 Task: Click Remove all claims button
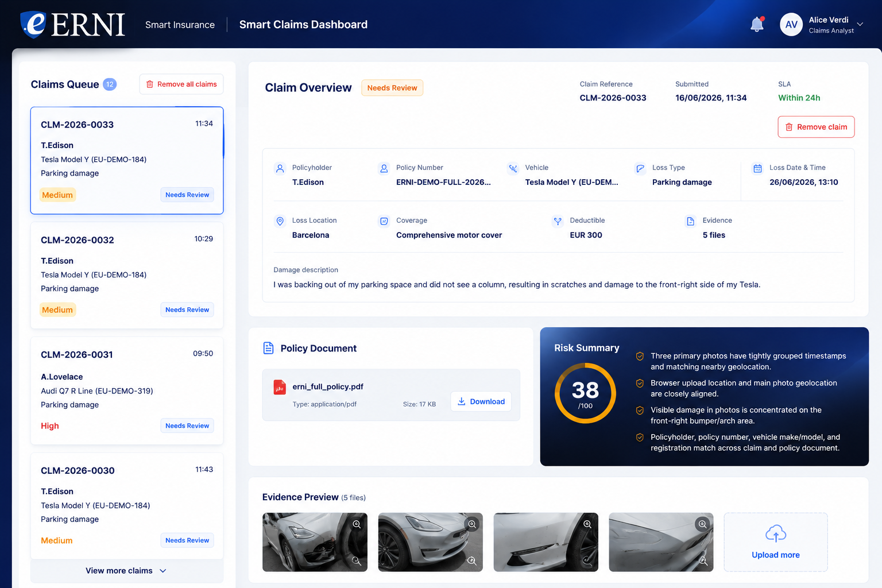pyautogui.click(x=181, y=84)
